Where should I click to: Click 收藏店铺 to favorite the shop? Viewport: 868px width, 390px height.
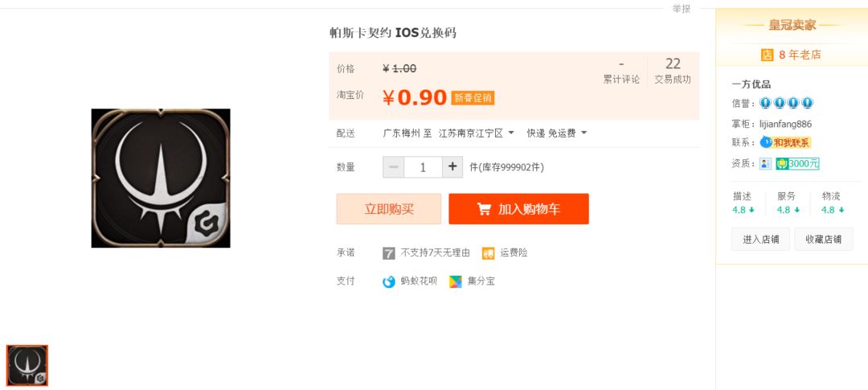[x=824, y=240]
